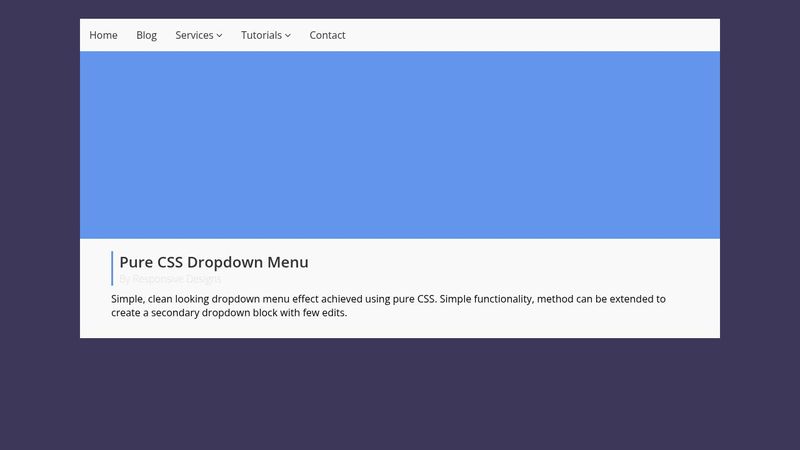
Task: Click the dark purple page background
Action: (400, 393)
